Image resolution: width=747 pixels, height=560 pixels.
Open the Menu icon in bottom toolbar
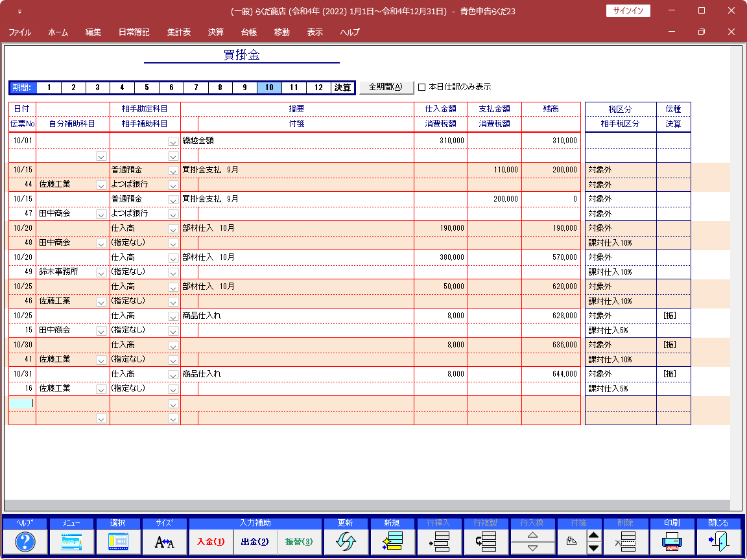click(71, 542)
